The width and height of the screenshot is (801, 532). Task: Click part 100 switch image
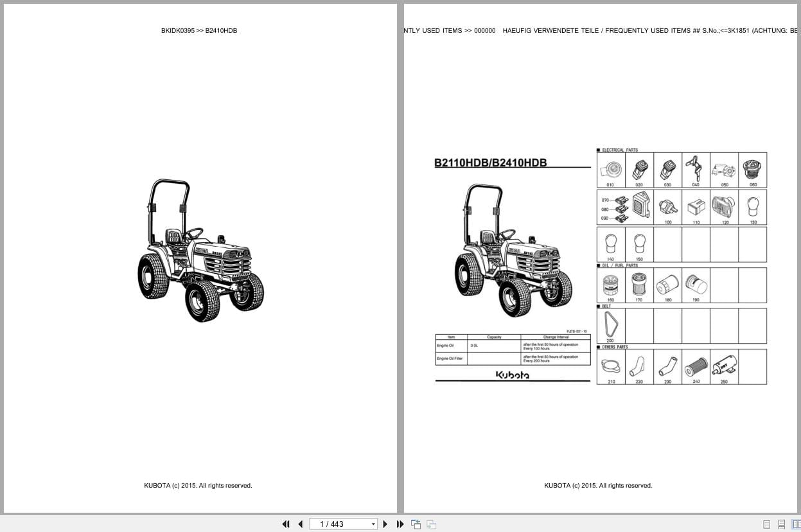pos(668,208)
